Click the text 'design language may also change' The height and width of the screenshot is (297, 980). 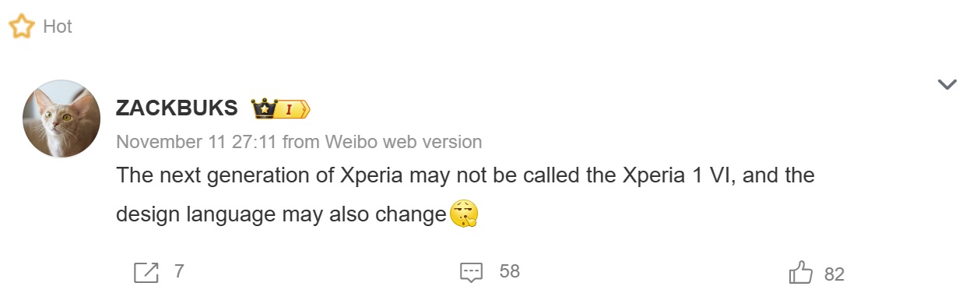click(x=281, y=214)
